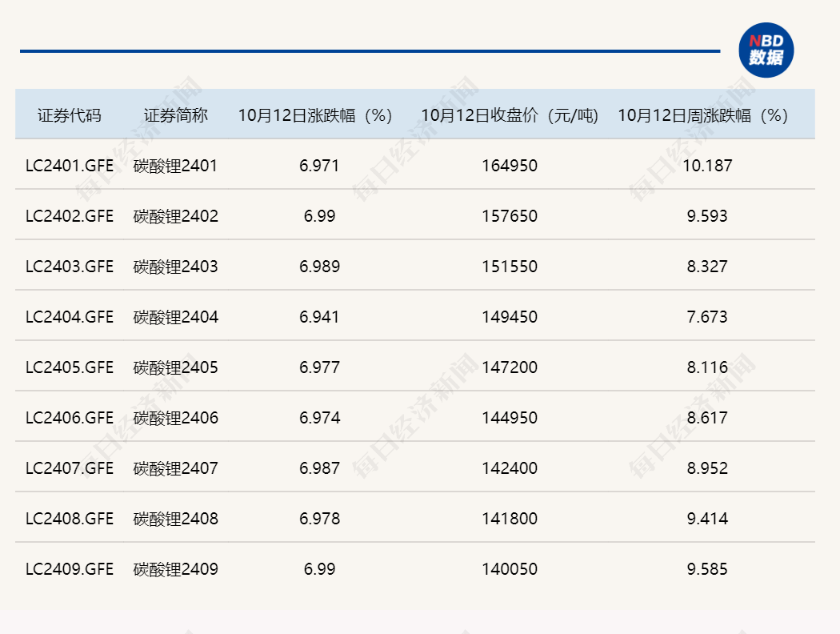Click the 10月12日收盘价（元/吨) column header
This screenshot has height=634, width=840.
click(x=510, y=115)
